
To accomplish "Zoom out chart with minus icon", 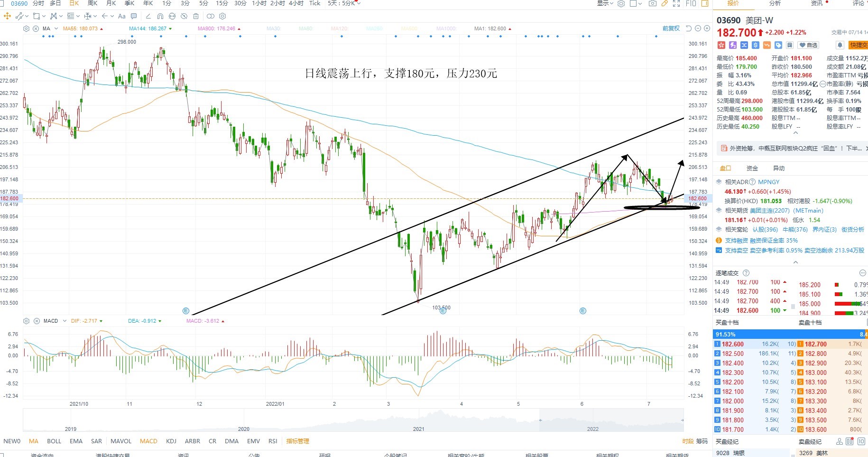I will pos(698,28).
